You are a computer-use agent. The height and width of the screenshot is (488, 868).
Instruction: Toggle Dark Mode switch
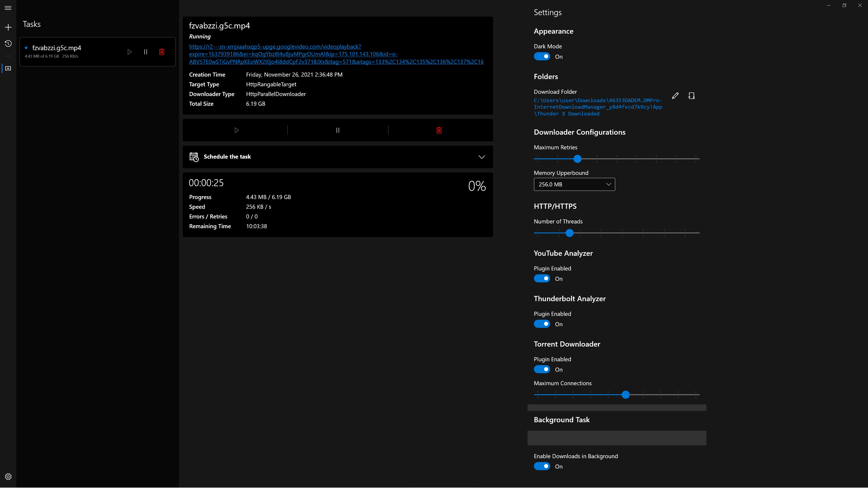coord(542,56)
